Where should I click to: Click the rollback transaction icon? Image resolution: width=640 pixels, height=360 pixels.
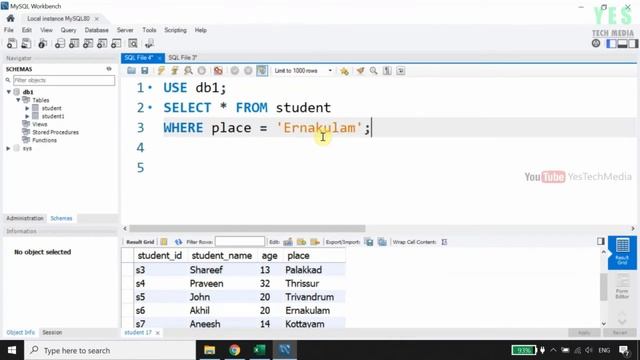pos(248,71)
